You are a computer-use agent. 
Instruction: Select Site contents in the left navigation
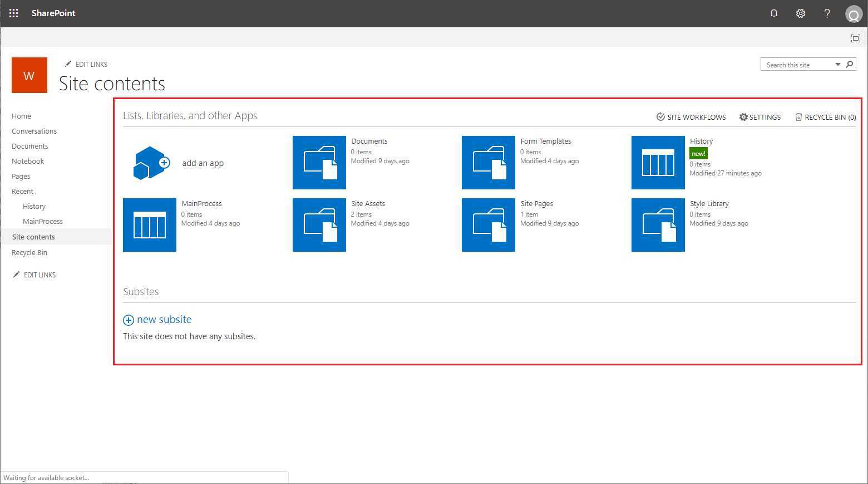[x=33, y=237]
